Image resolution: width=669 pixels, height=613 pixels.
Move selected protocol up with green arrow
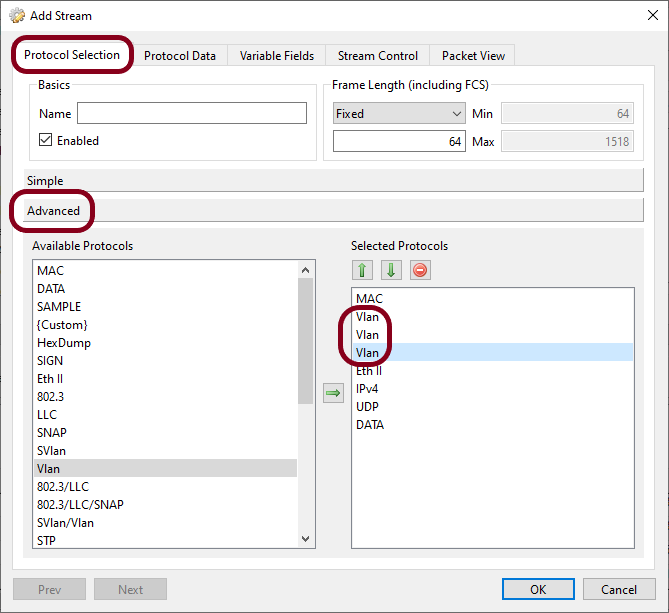(362, 270)
